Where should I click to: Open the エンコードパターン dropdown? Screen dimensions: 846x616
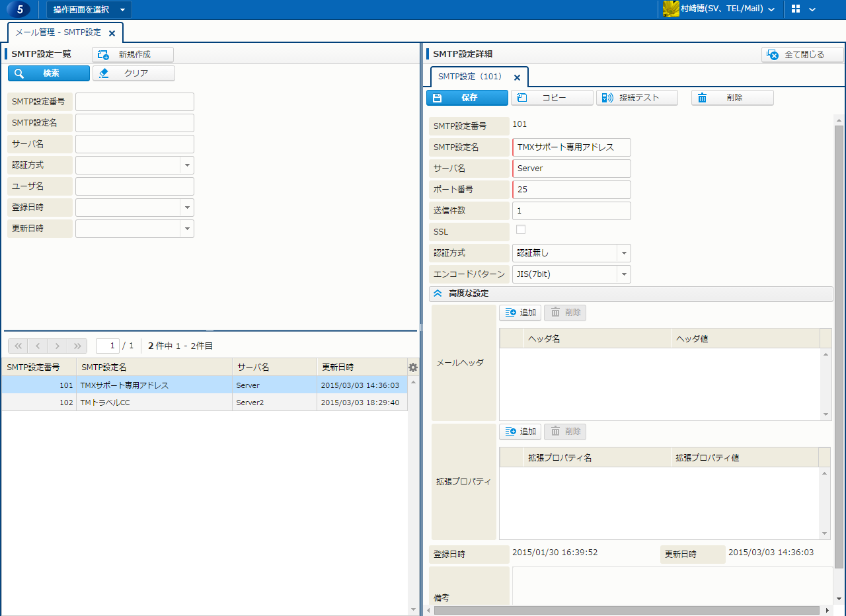point(623,274)
